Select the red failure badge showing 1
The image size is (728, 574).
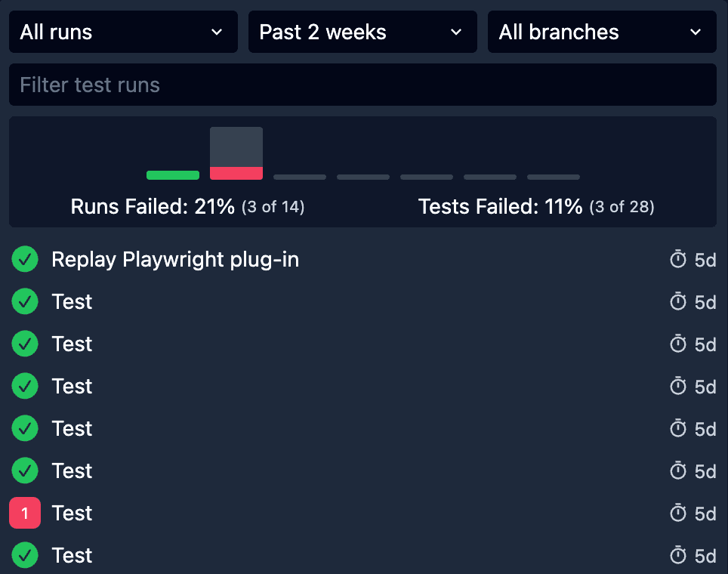click(x=24, y=513)
